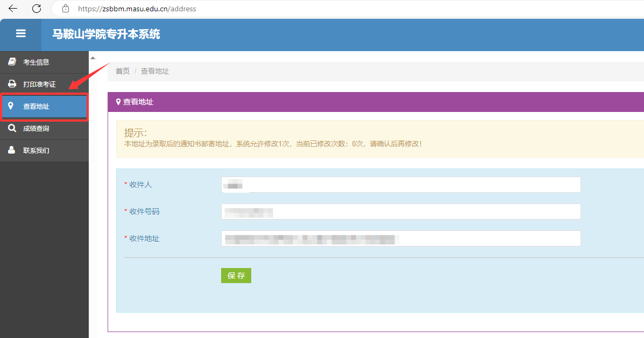The image size is (644, 338).
Task: Reload the page with refresh icon
Action: [37, 9]
